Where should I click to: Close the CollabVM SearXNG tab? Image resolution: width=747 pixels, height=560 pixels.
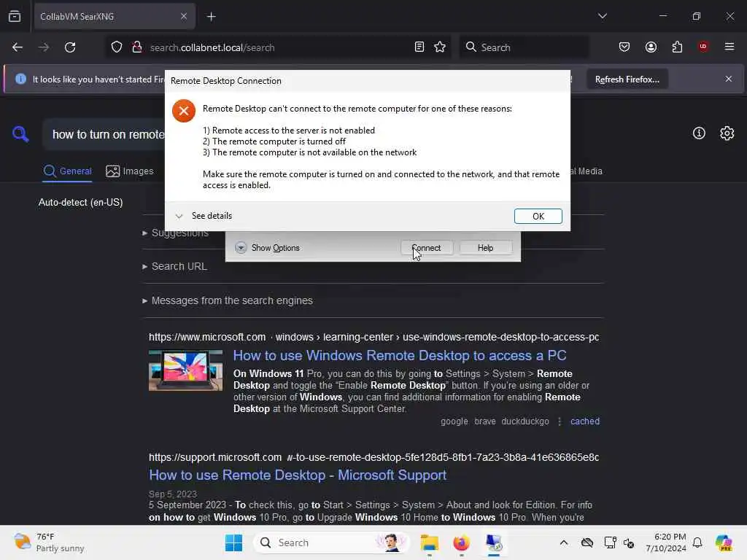(183, 16)
